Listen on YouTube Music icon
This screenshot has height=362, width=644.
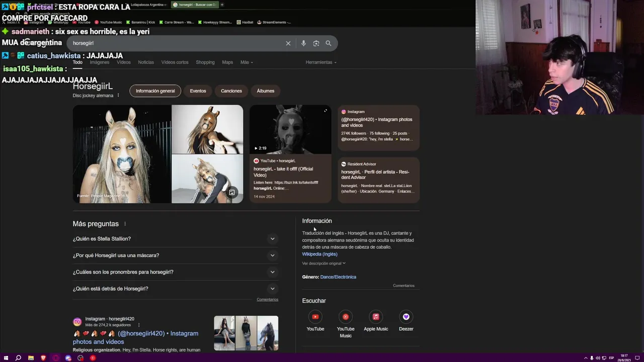pos(346,317)
